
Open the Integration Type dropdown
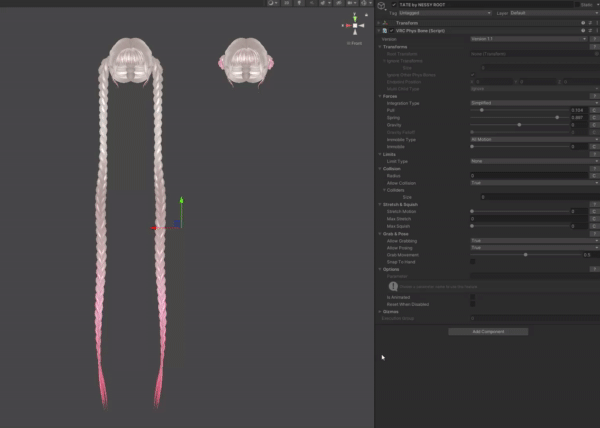[532, 103]
